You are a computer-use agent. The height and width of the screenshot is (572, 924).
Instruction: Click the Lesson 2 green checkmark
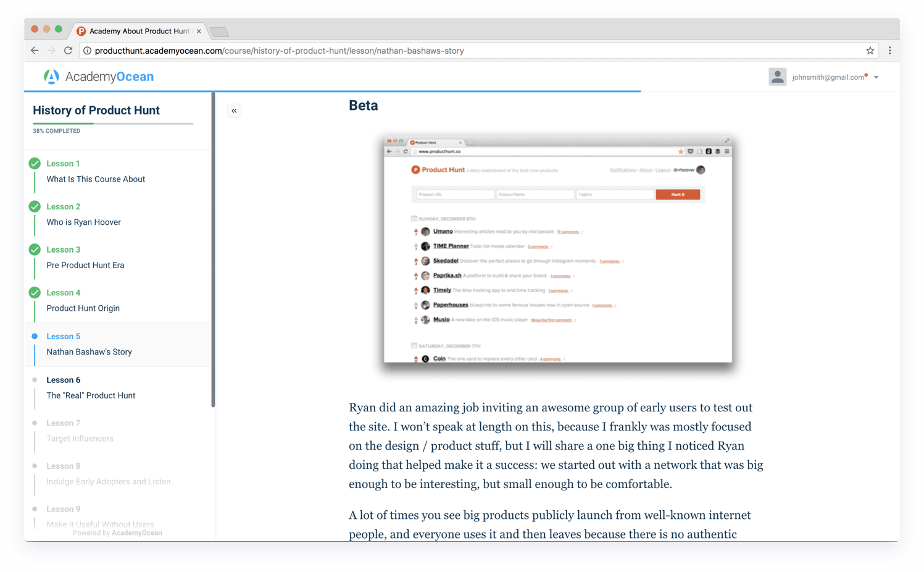(x=35, y=206)
